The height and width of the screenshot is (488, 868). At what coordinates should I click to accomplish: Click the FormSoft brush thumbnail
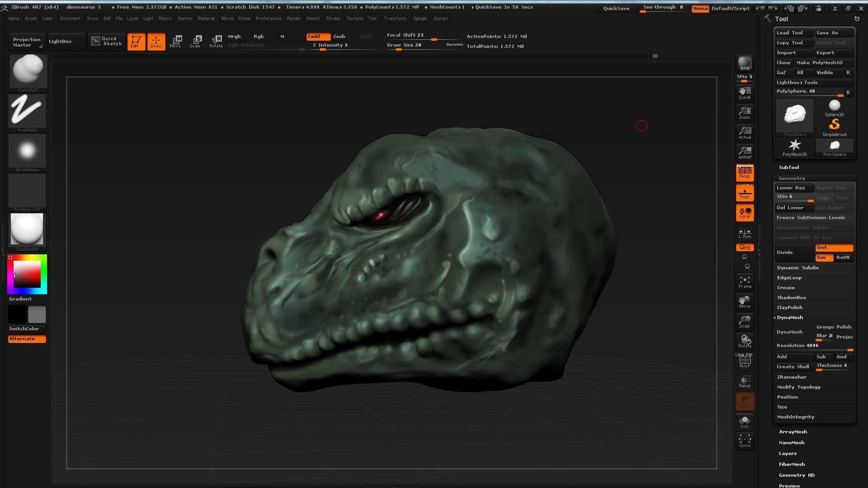click(28, 71)
